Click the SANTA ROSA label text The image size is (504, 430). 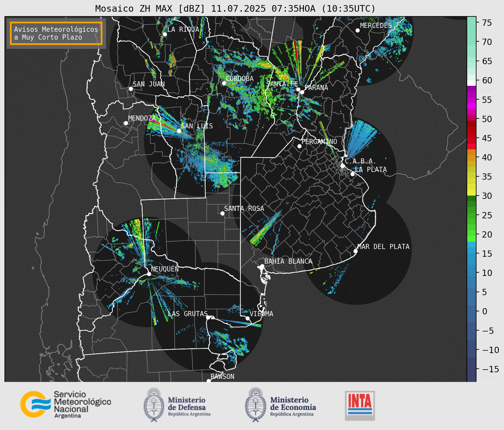244,208
